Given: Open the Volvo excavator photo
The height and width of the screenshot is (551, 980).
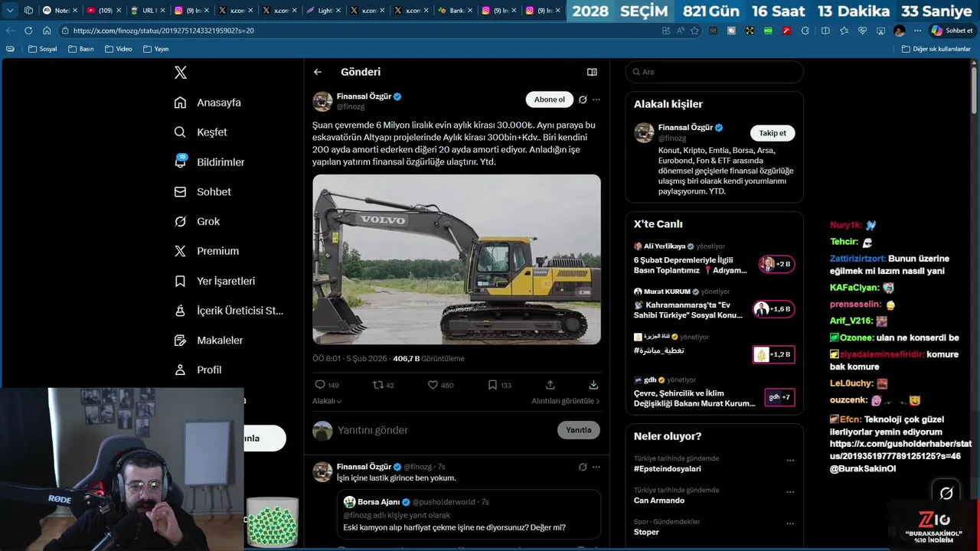Looking at the screenshot, I should click(456, 259).
